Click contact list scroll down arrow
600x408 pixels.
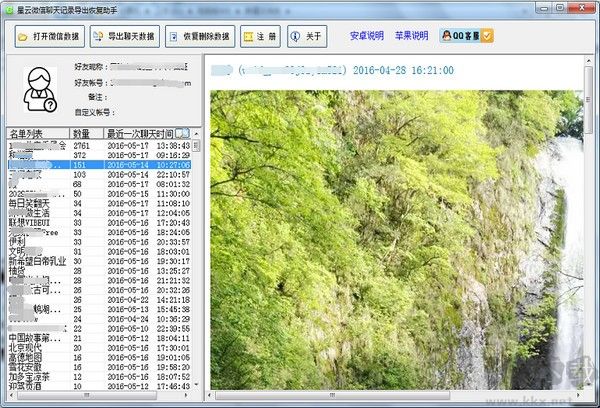(x=196, y=384)
